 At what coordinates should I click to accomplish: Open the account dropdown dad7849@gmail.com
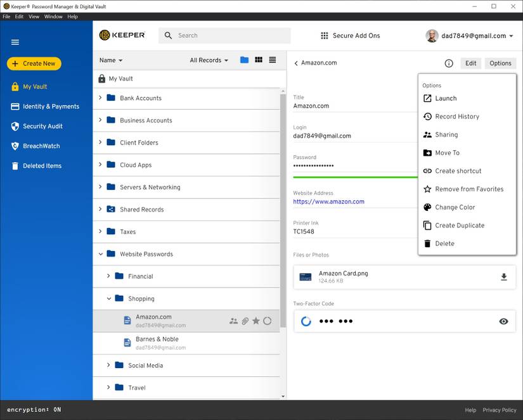(477, 36)
